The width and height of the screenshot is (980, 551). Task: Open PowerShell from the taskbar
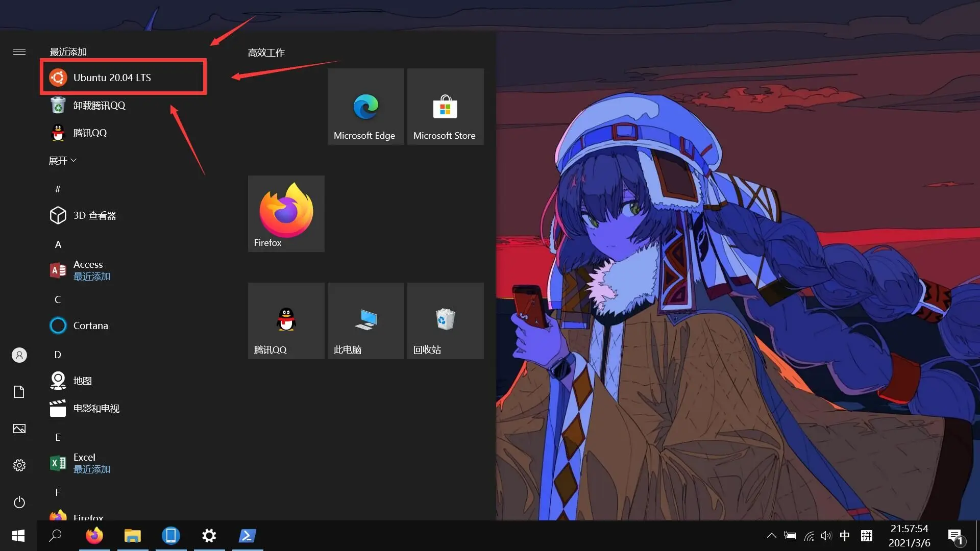248,536
